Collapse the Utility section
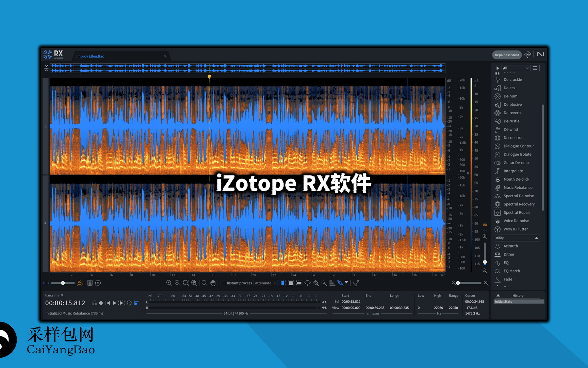The image size is (588, 368). (537, 238)
